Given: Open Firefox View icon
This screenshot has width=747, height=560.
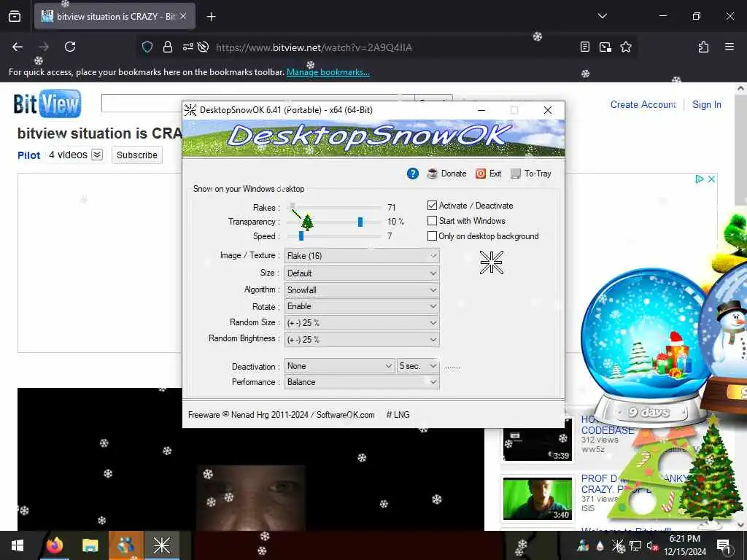Looking at the screenshot, I should click(15, 17).
